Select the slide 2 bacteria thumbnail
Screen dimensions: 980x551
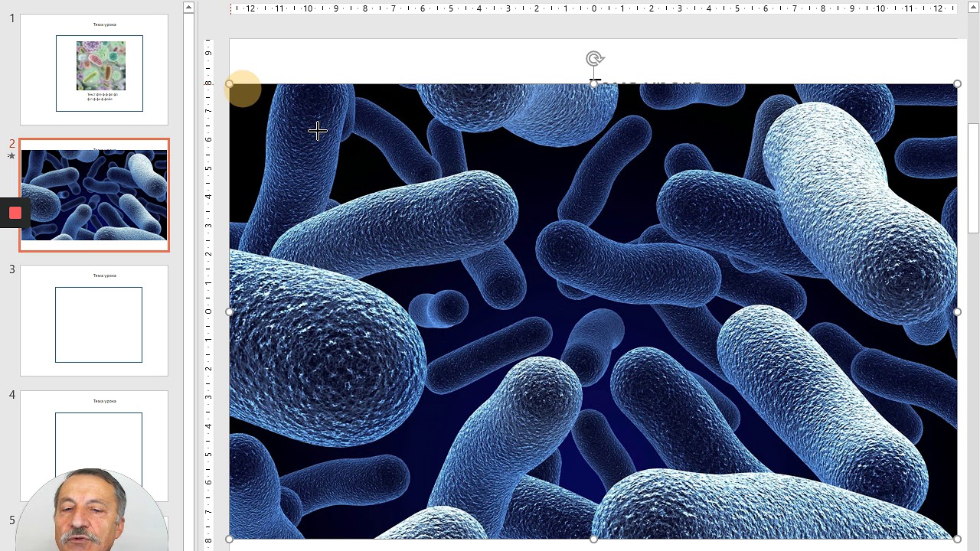pyautogui.click(x=94, y=195)
